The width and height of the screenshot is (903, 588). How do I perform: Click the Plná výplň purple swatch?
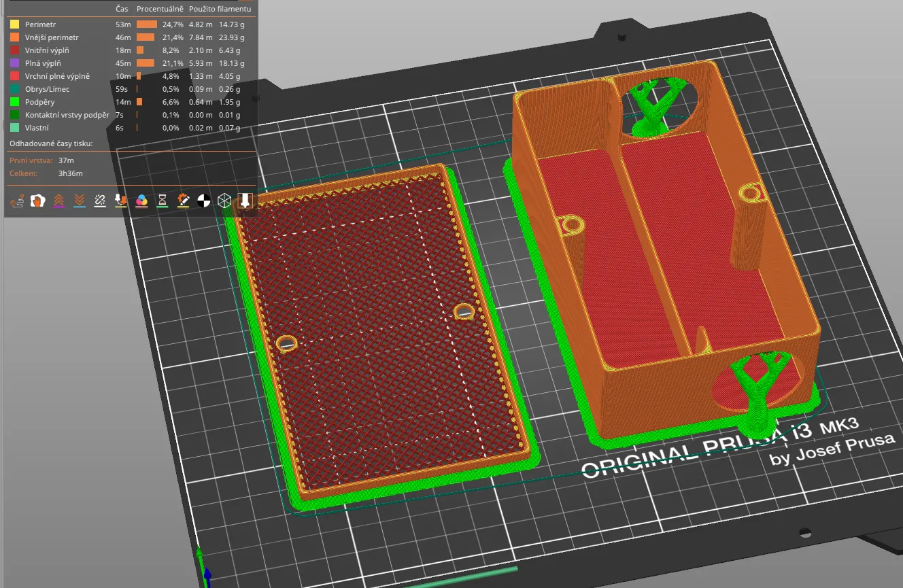pos(14,63)
